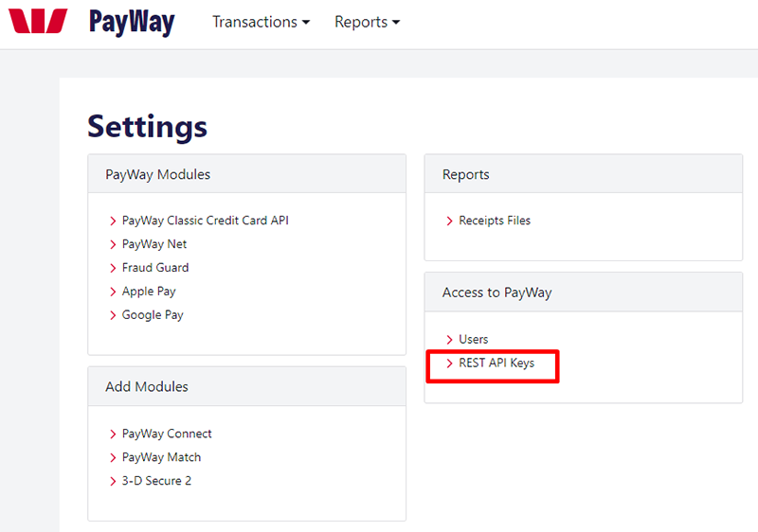758x532 pixels.
Task: Click the chevron beside 3-D Secure 2
Action: tap(113, 481)
